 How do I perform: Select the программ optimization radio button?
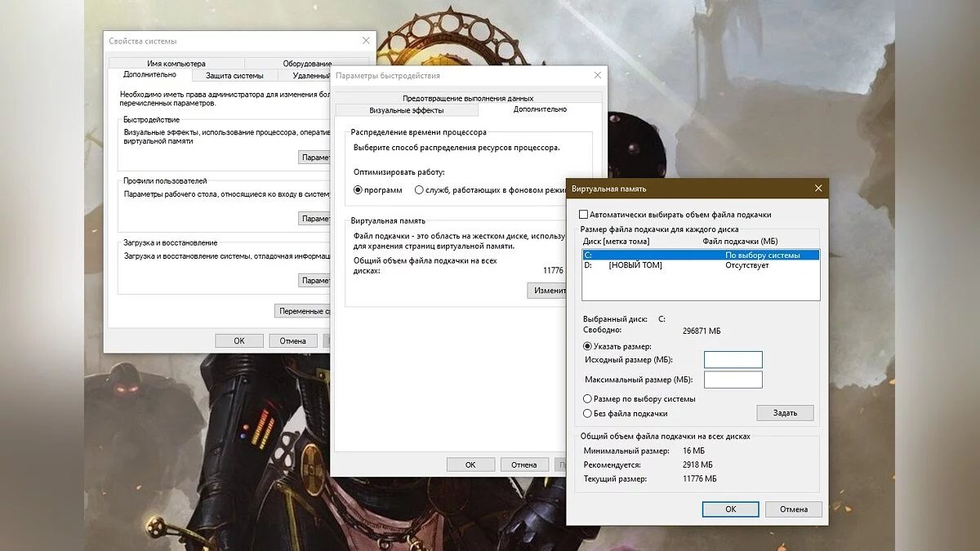(358, 190)
